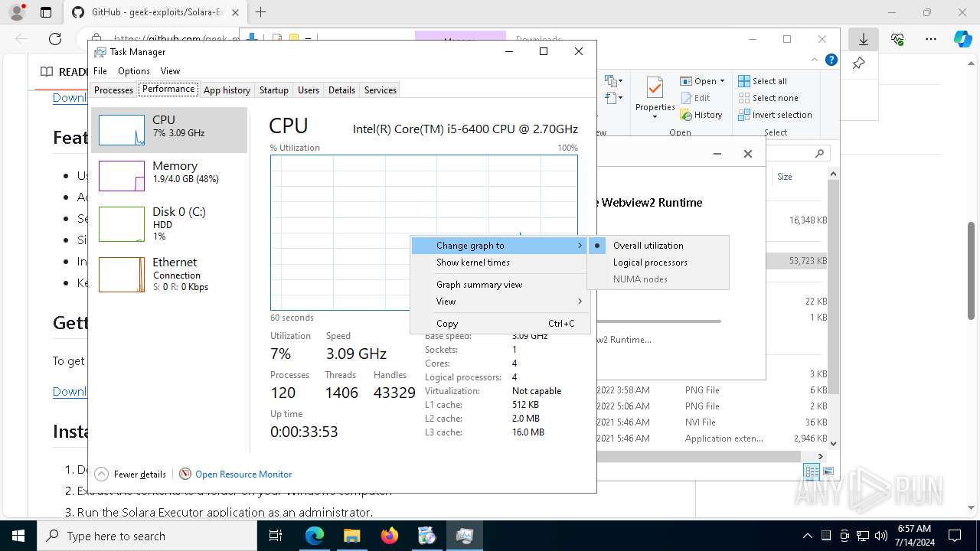
Task: Click the taskbar search box
Action: coord(147,536)
